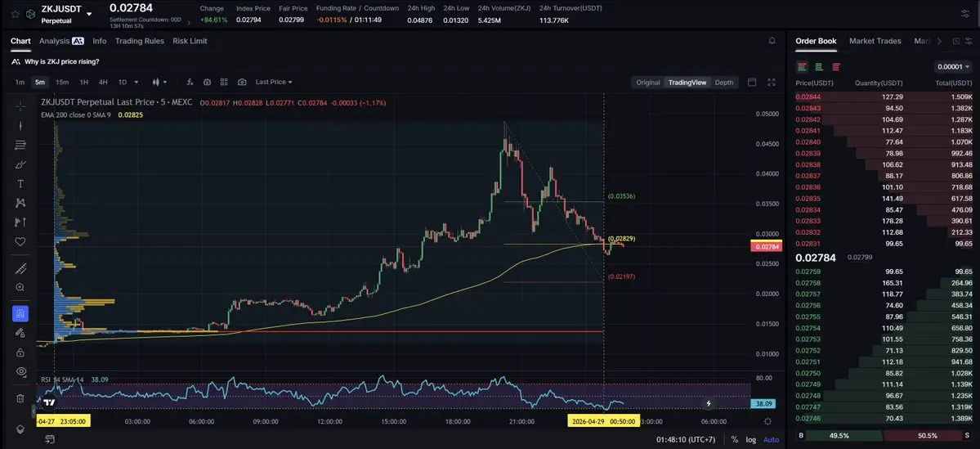Open the object tree layers icon
This screenshot has height=449, width=980.
(x=20, y=429)
